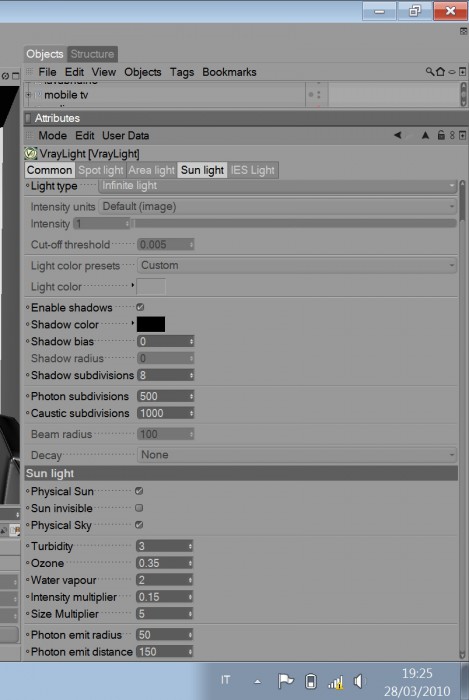The width and height of the screenshot is (469, 700).
Task: Toggle the Enable shadows checkbox
Action: tap(140, 307)
